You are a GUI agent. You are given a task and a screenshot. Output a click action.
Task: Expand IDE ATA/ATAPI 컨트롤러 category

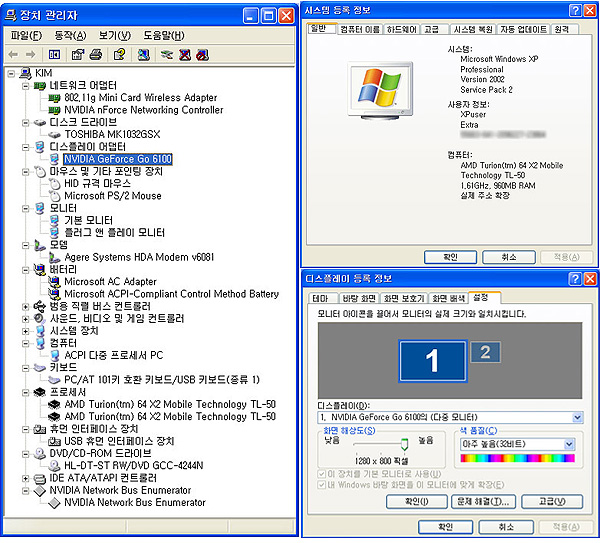[25, 478]
